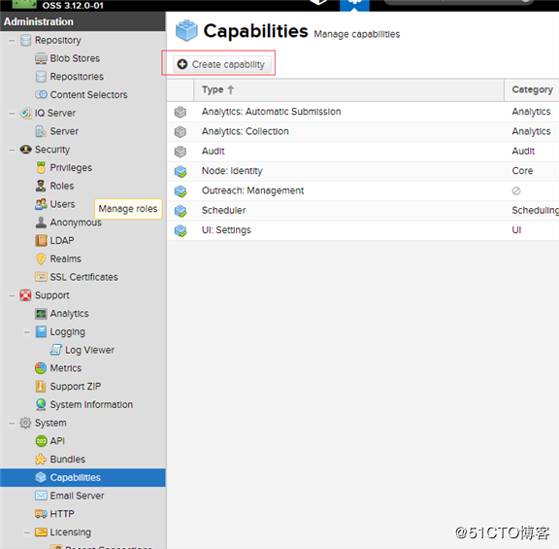Sort by the Type column header
Image resolution: width=559 pixels, height=549 pixels.
[349, 90]
